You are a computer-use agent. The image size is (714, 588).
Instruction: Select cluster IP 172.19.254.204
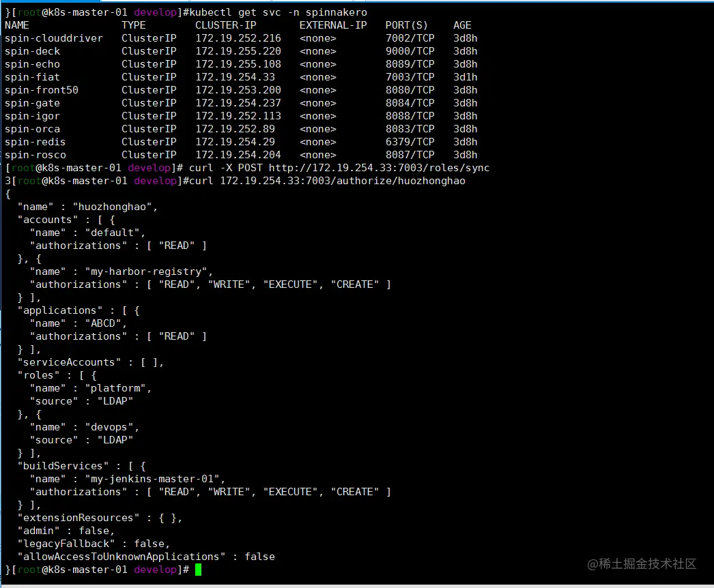pyautogui.click(x=238, y=156)
